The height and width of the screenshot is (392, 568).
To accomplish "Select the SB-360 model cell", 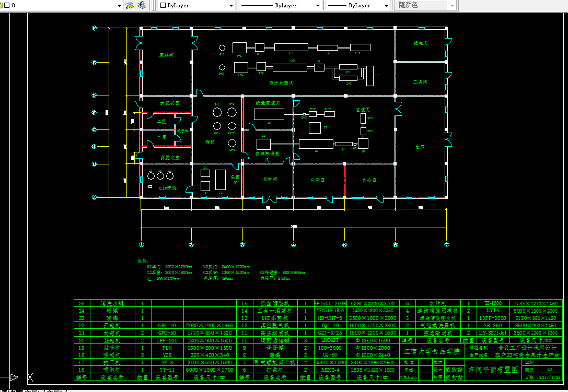I will pos(493,325).
